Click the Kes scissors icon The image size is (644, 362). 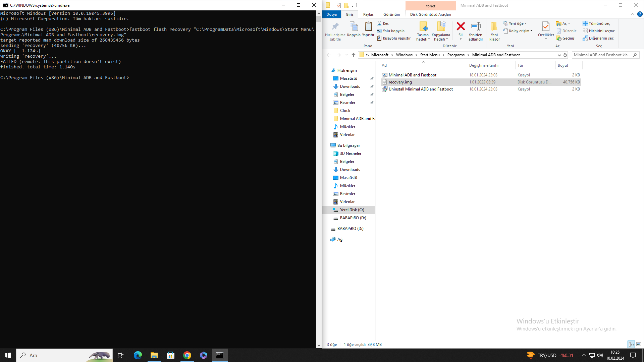tap(379, 23)
